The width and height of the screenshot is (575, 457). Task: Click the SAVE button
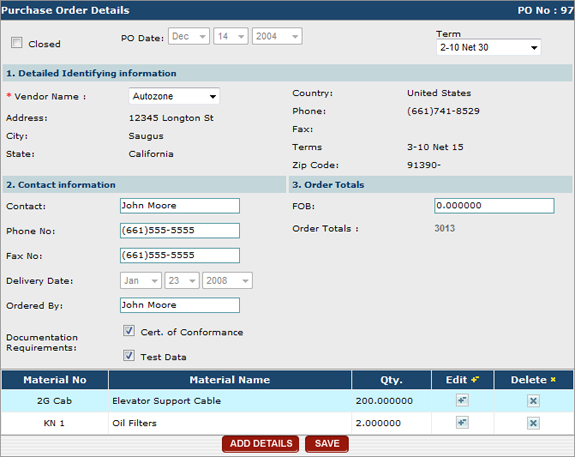point(327,444)
